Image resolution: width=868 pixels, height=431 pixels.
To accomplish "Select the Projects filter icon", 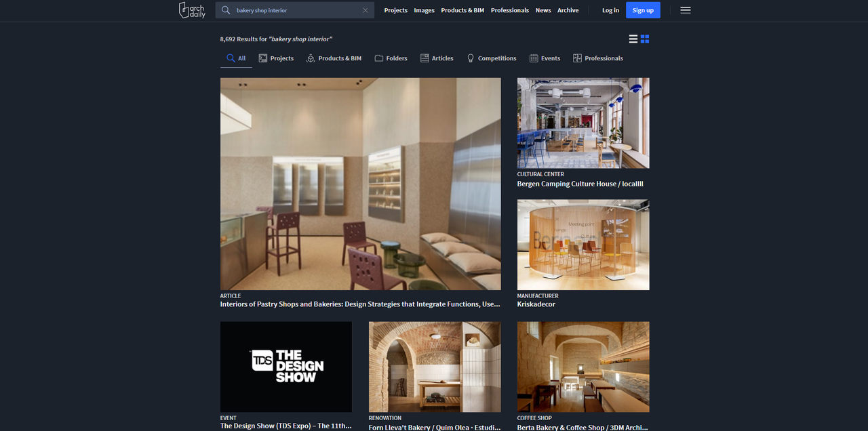I will 261,58.
